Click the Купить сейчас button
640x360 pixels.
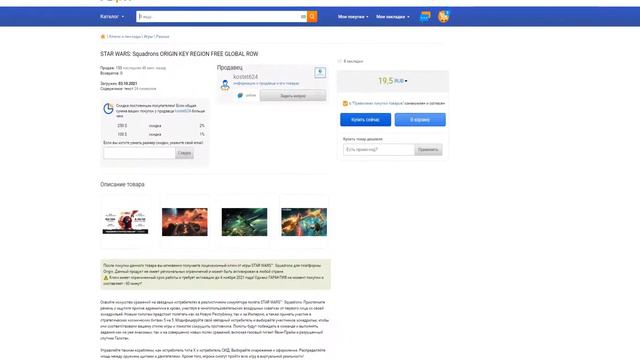pos(365,120)
